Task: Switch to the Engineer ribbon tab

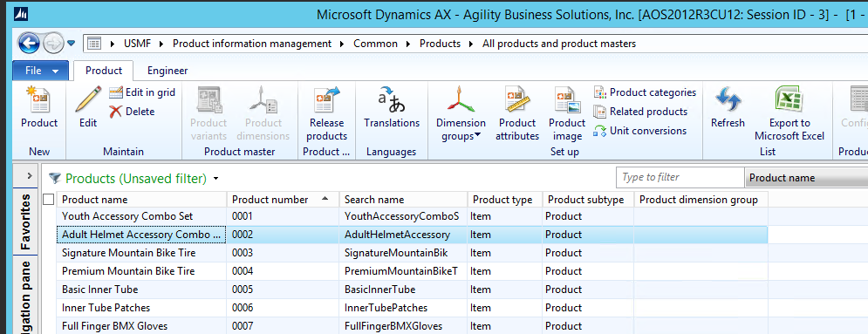Action: (167, 71)
